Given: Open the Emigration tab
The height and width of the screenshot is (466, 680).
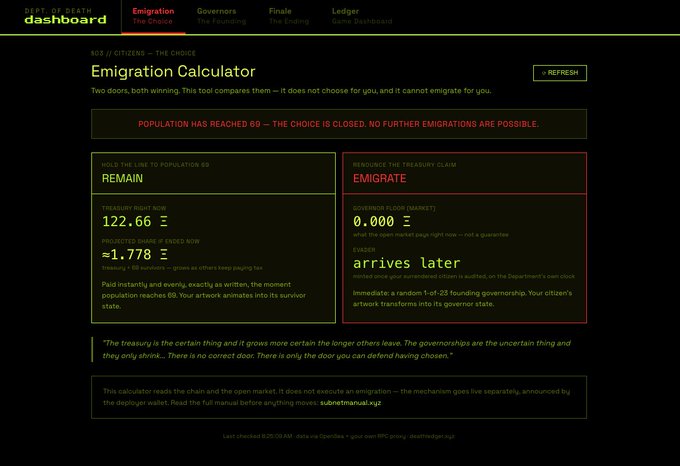Looking at the screenshot, I should pyautogui.click(x=153, y=16).
